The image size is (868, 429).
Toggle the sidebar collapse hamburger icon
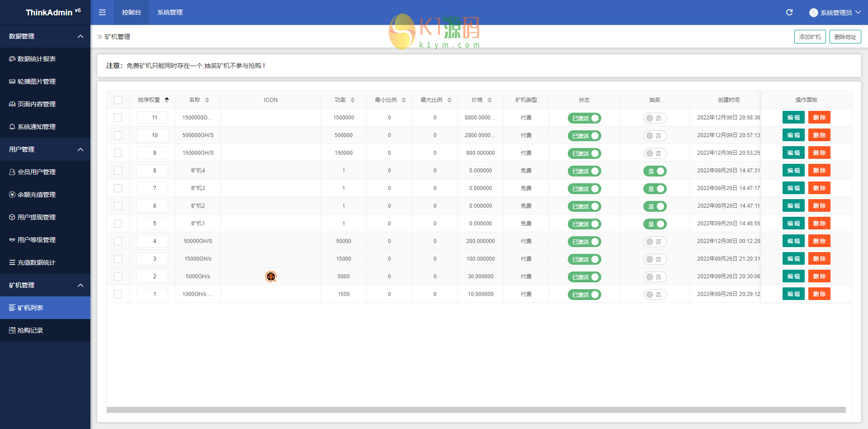pyautogui.click(x=102, y=12)
